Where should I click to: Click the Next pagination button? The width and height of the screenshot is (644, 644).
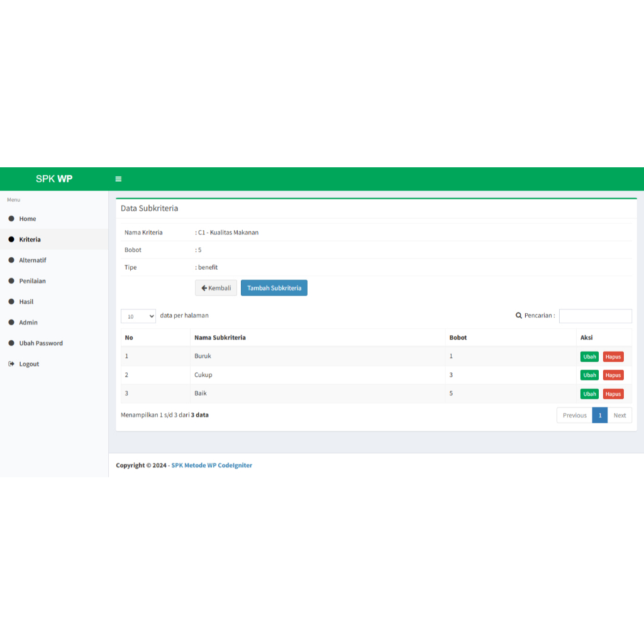tap(619, 416)
